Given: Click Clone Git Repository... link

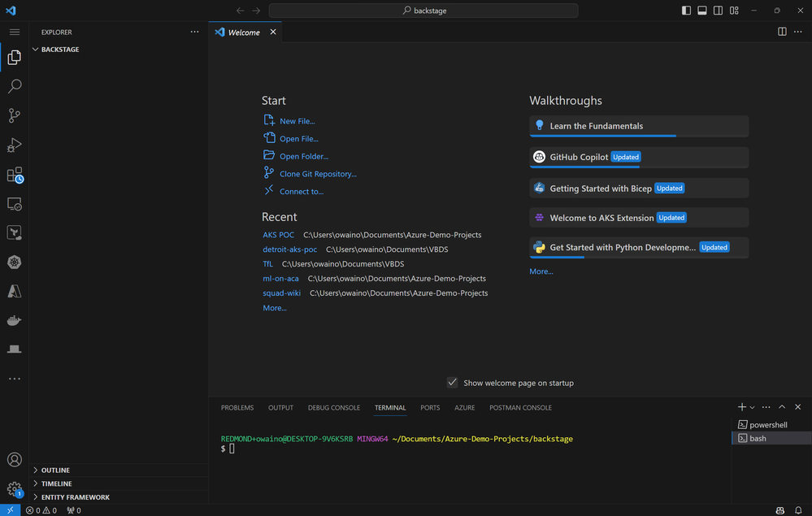Looking at the screenshot, I should tap(318, 174).
